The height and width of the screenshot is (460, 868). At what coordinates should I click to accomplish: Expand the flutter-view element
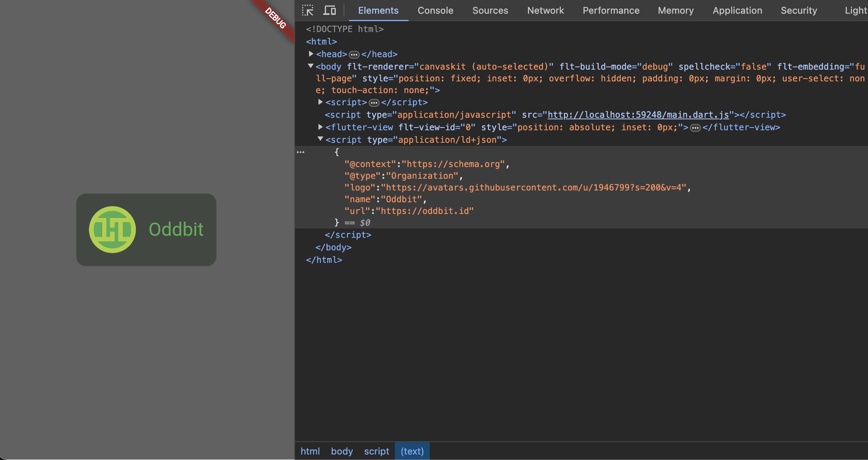[320, 127]
